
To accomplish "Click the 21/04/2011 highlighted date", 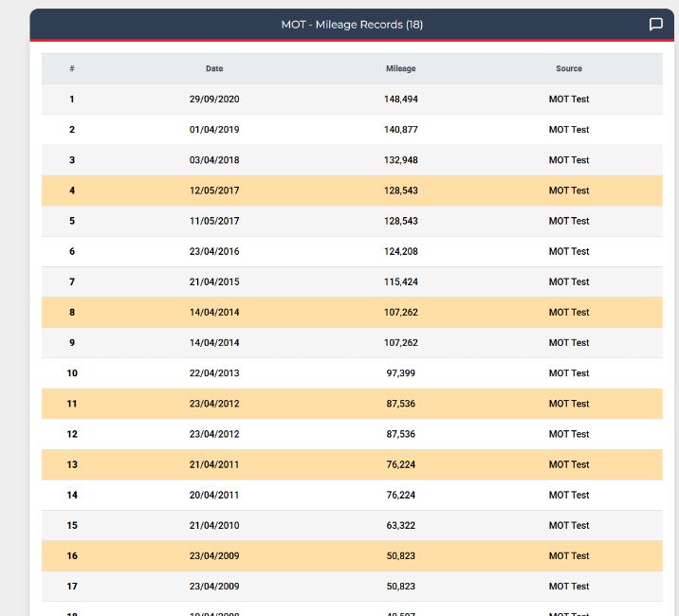I will [214, 464].
